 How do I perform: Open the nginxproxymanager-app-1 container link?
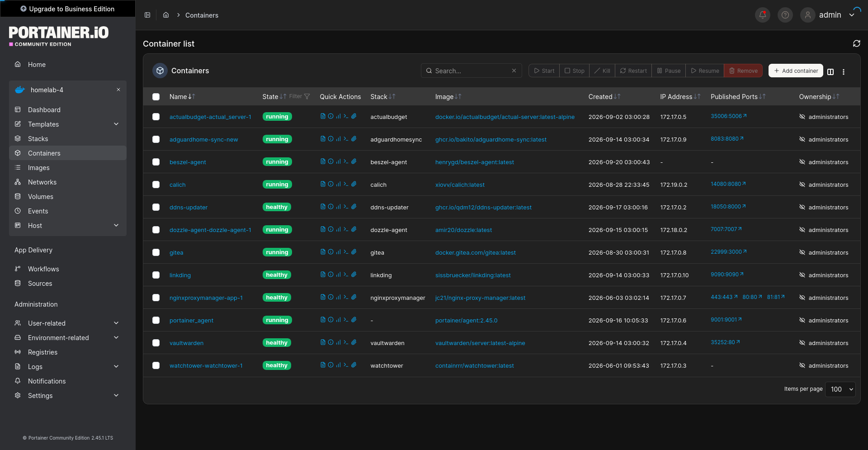point(206,298)
